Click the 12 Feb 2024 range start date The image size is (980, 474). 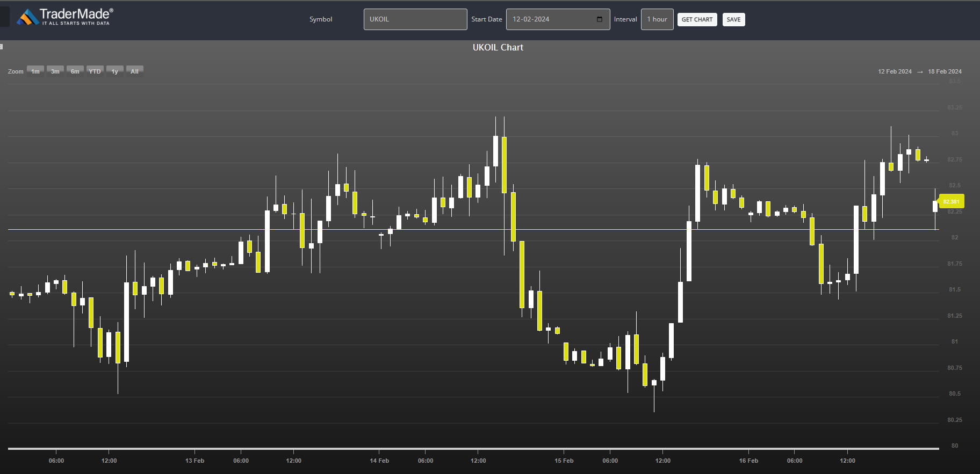895,71
